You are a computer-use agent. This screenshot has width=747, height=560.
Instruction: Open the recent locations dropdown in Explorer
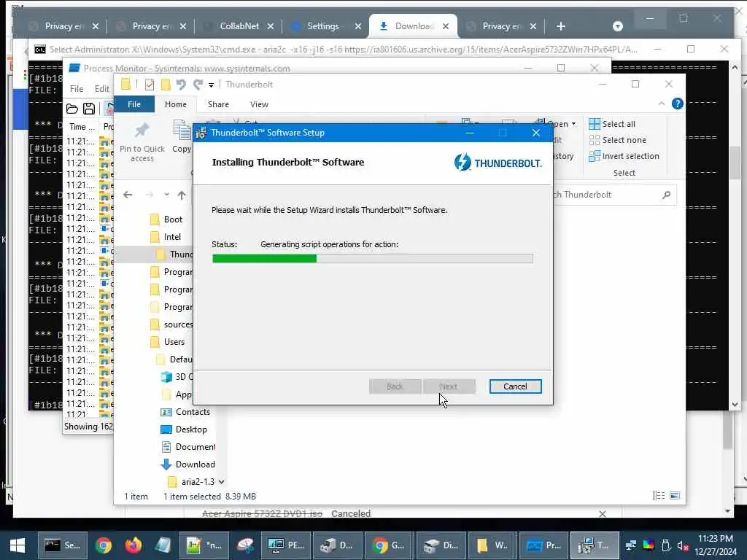pos(166,194)
